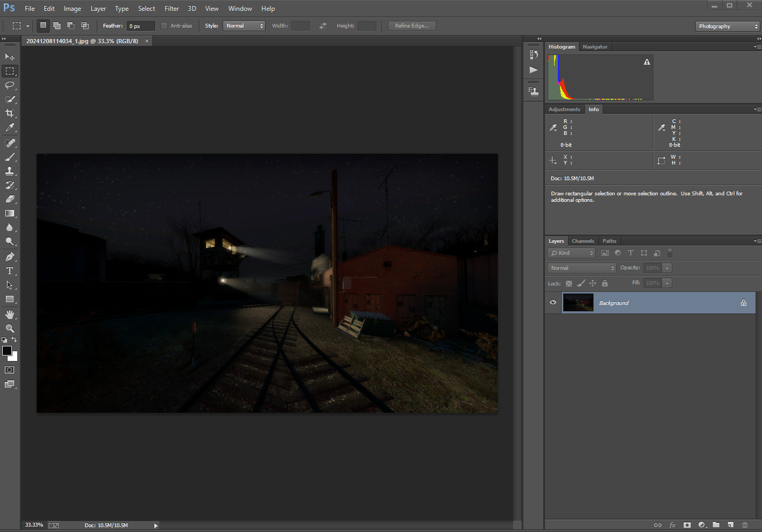Image resolution: width=762 pixels, height=532 pixels.
Task: Select the Lasso tool
Action: pos(10,85)
